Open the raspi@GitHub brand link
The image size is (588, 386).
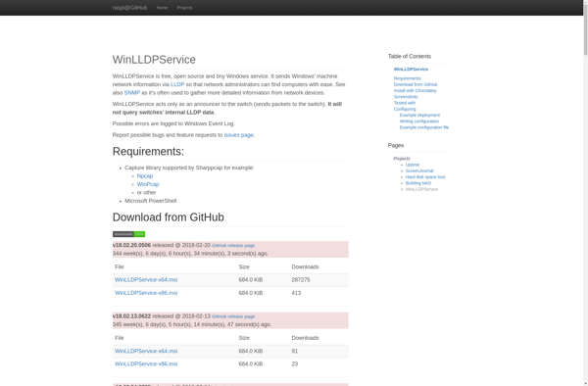pyautogui.click(x=129, y=8)
